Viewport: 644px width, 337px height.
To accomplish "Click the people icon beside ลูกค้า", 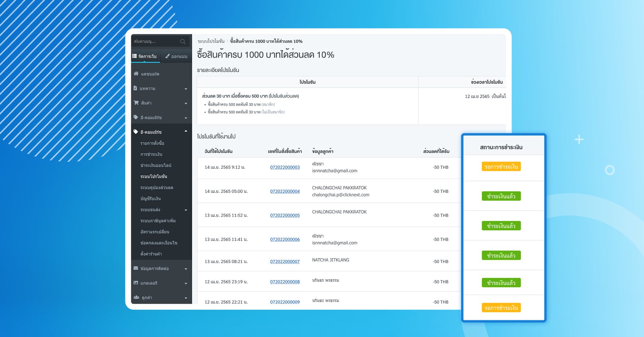I will (x=136, y=297).
